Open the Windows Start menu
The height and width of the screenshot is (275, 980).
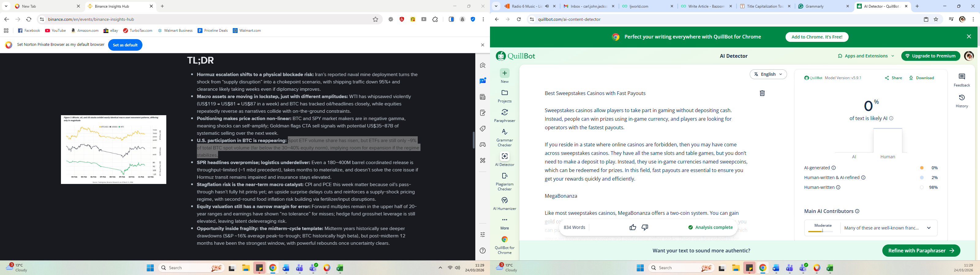[150, 268]
